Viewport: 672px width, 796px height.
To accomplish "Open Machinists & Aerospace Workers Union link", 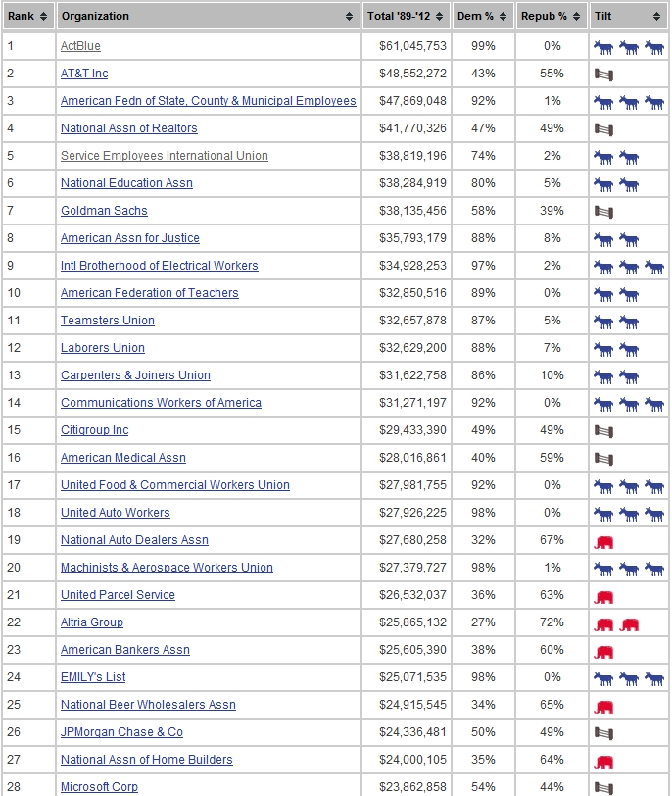I will click(x=167, y=567).
